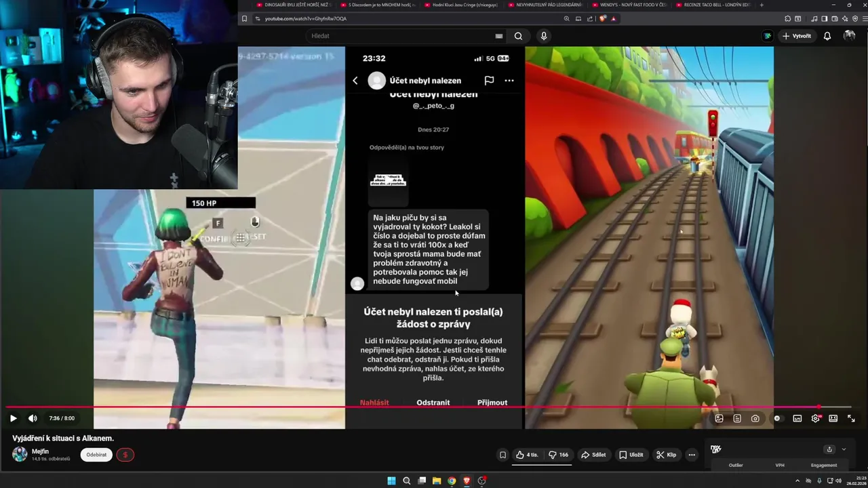Screen dimensions: 868x488
Task: Select the Engagement column in the nexlev panel
Action: [824, 465]
